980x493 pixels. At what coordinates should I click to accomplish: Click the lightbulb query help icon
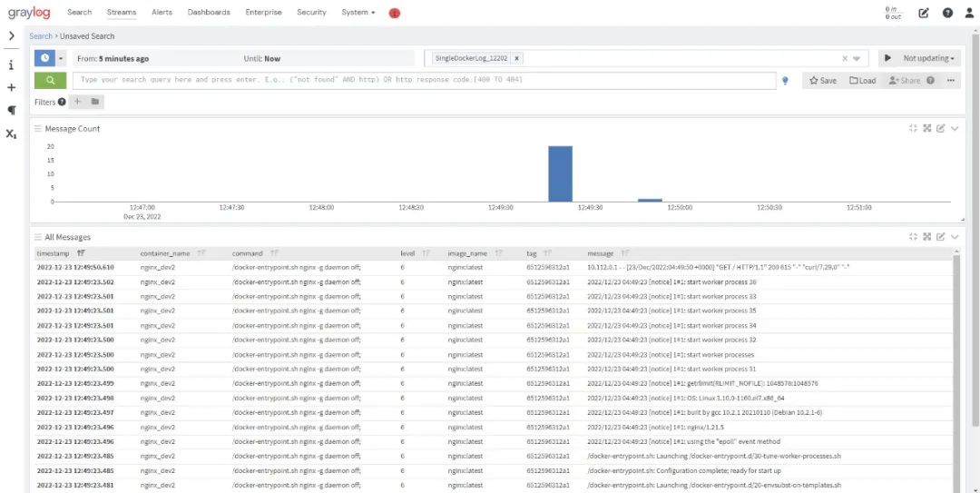[x=785, y=80]
